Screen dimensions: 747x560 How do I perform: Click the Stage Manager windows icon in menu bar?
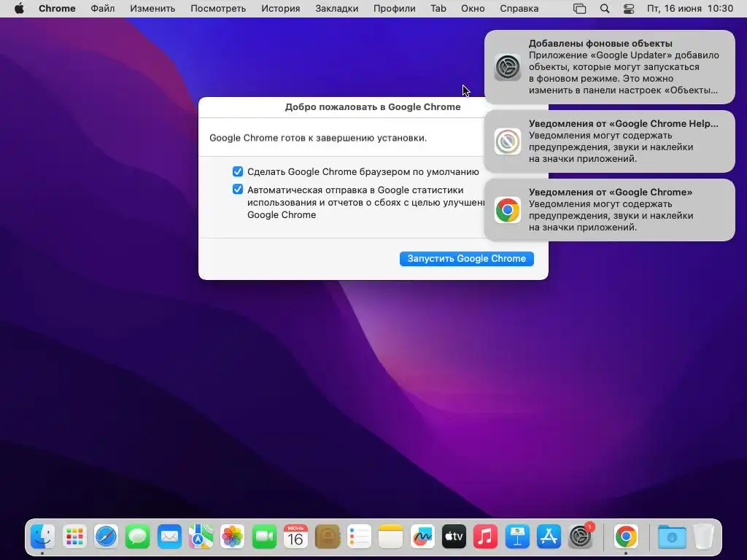pos(579,9)
